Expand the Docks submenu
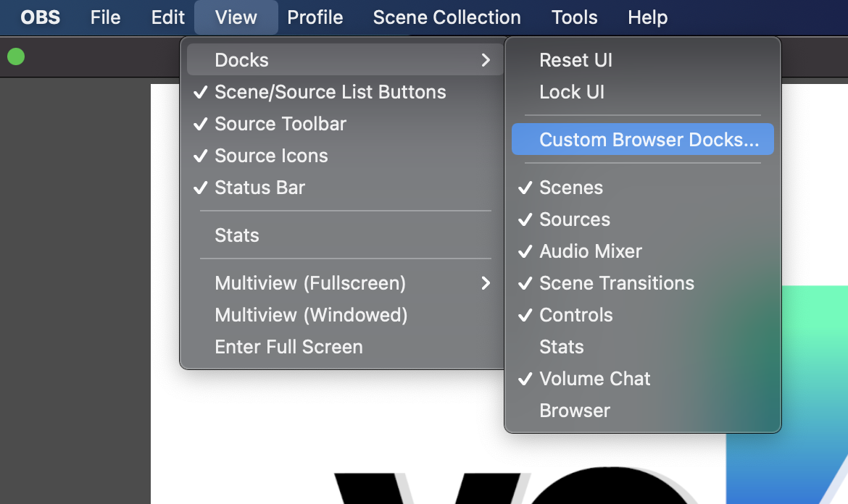Screen dimensions: 848x504 (242, 60)
